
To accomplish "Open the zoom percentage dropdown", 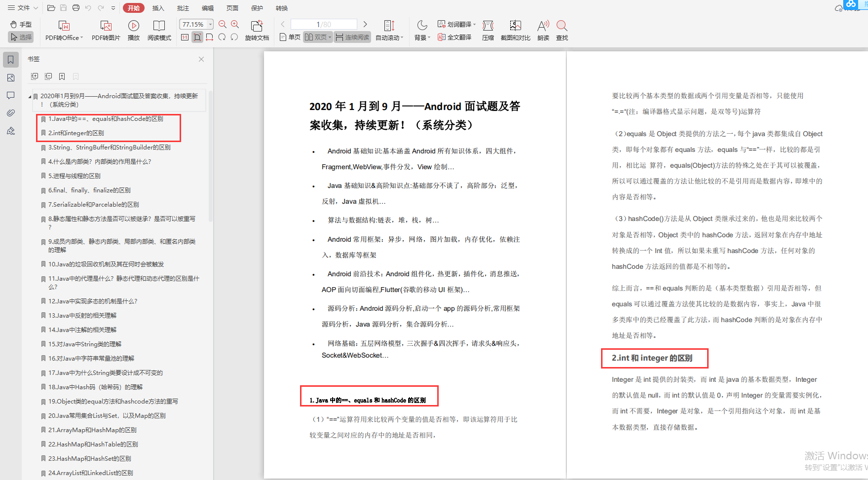I will coord(211,24).
